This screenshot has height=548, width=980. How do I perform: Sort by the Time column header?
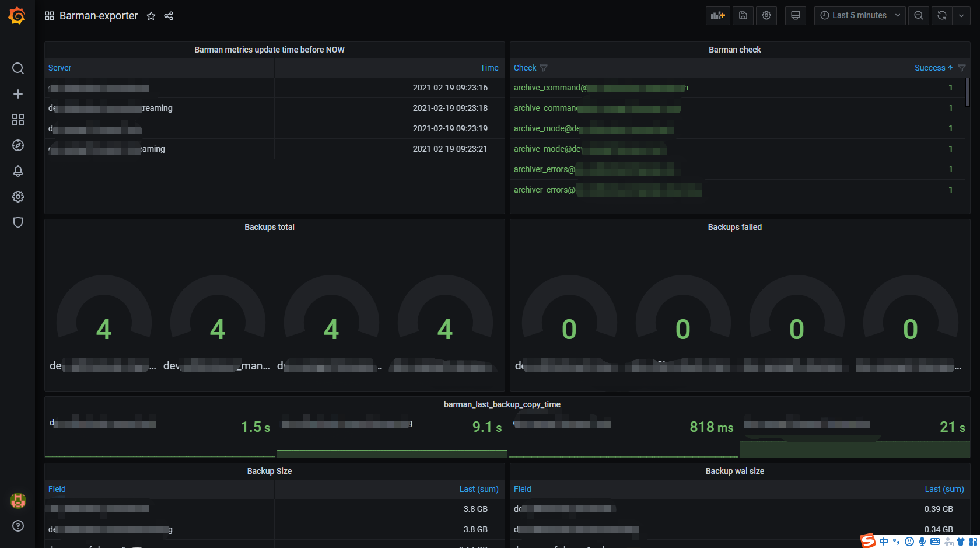(x=489, y=68)
